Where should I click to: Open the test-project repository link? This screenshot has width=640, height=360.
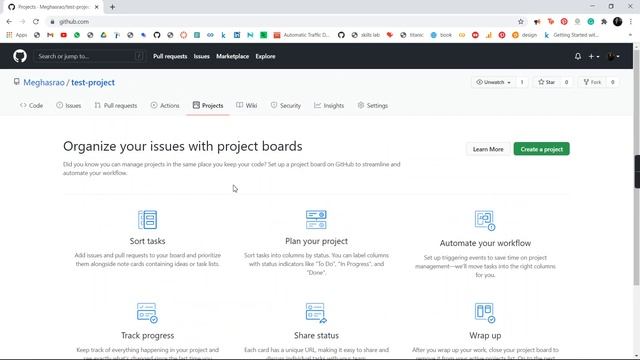point(93,82)
